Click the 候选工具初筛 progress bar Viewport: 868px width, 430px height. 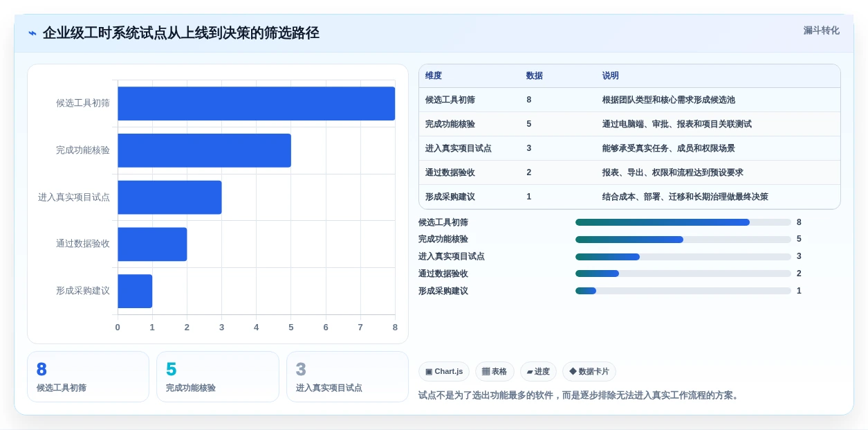(x=683, y=222)
